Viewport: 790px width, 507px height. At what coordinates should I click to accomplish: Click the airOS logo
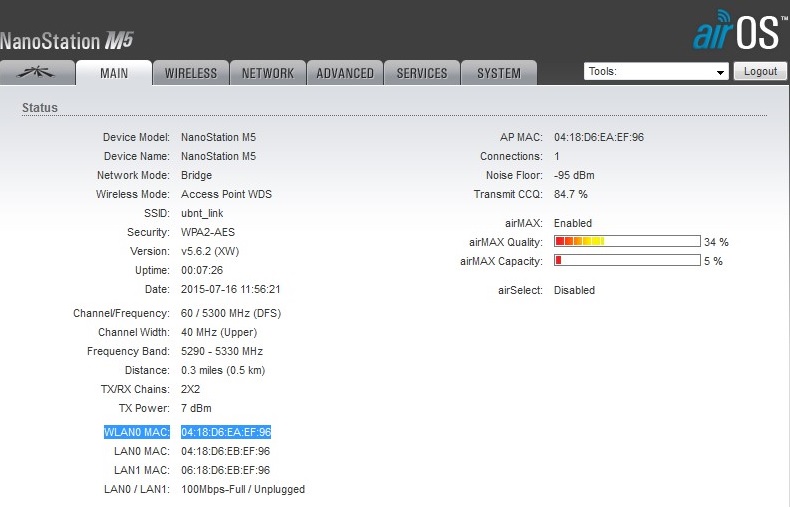pos(739,30)
